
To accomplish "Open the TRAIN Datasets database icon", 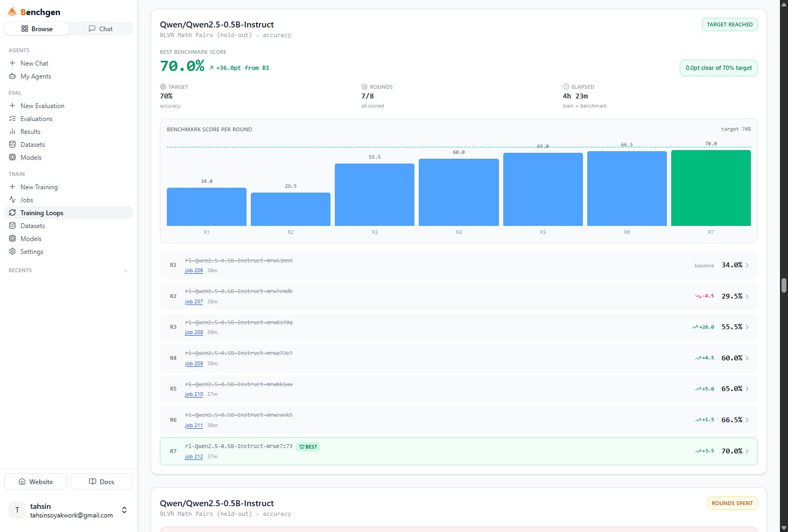I will [12, 226].
